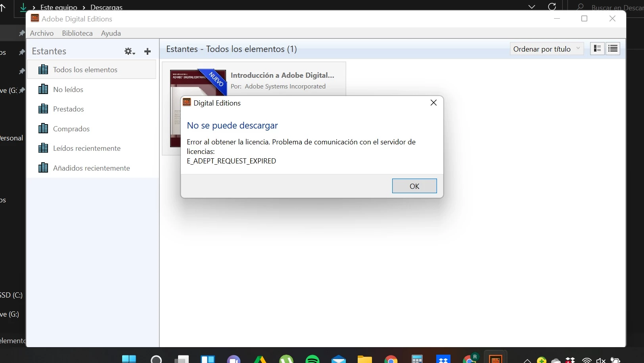
Task: Click author text Adobe Systems Incorporated
Action: [285, 86]
